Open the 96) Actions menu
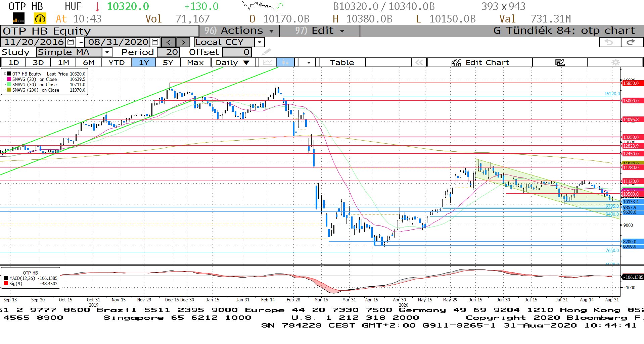The width and height of the screenshot is (644, 344). (x=239, y=31)
